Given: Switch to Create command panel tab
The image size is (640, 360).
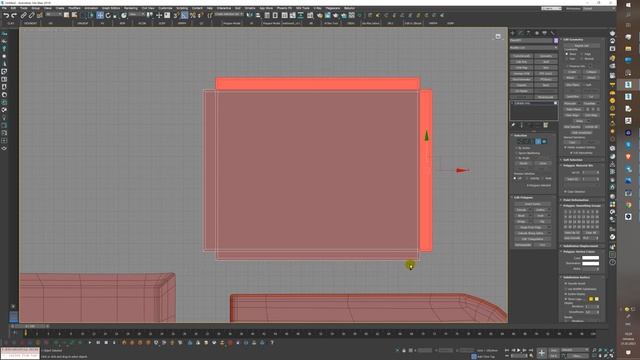Looking at the screenshot, I should [513, 33].
